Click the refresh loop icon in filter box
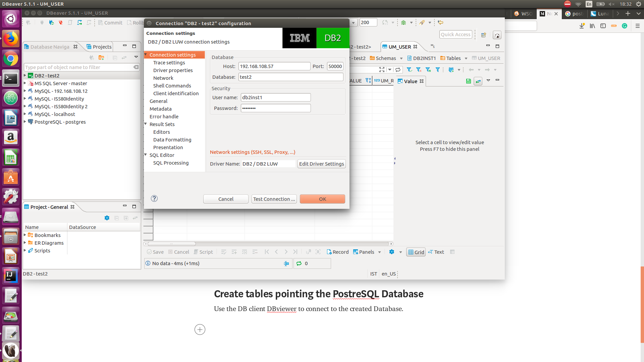 (x=398, y=70)
